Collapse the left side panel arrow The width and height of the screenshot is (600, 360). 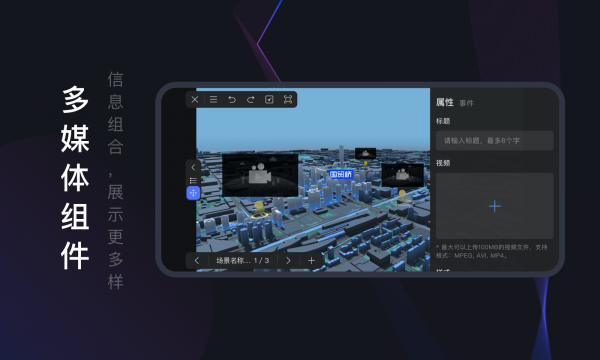[193, 167]
